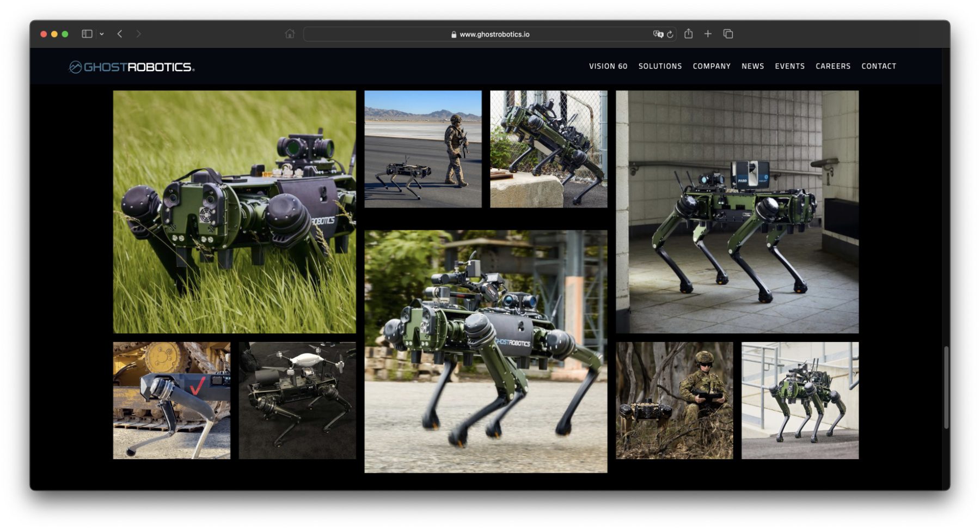Open the Careers page
The height and width of the screenshot is (530, 980).
pyautogui.click(x=832, y=66)
